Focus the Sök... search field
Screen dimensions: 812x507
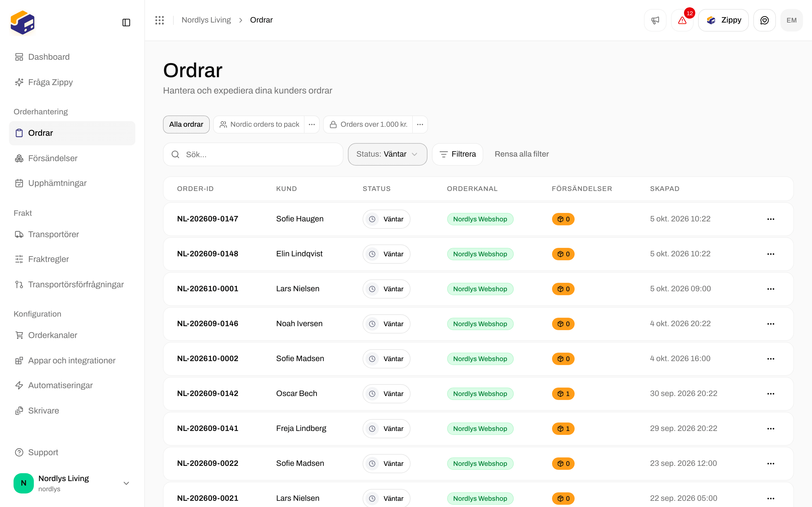(x=253, y=154)
